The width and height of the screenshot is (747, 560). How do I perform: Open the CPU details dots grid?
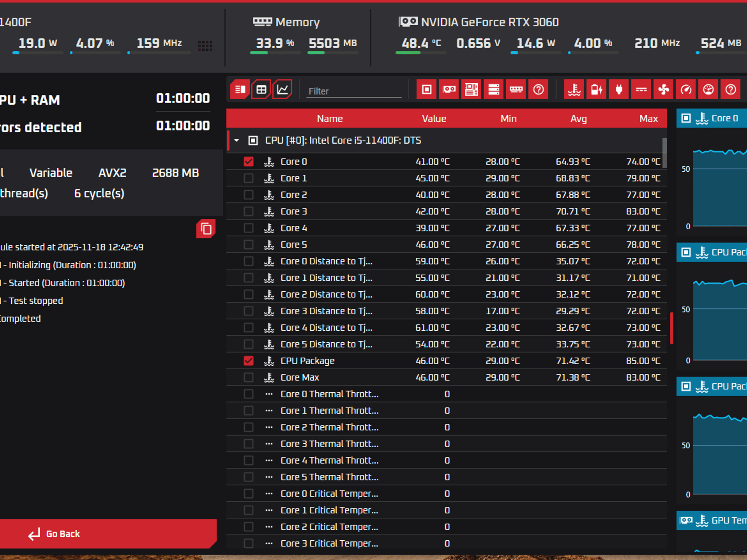point(205,46)
